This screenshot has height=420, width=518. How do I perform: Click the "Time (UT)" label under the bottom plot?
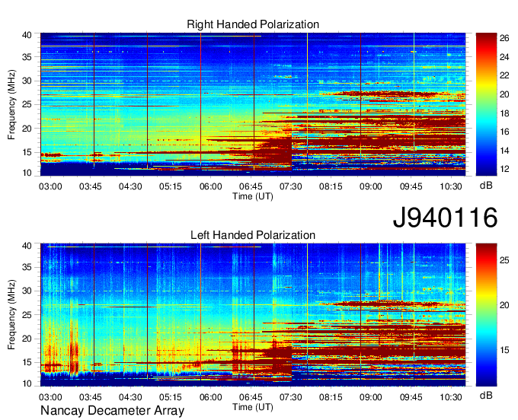click(x=253, y=407)
